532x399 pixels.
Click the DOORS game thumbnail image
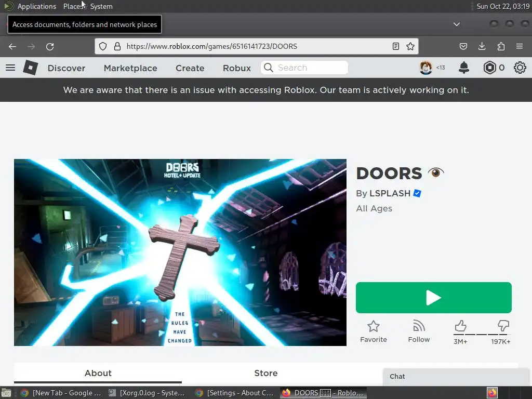pyautogui.click(x=180, y=252)
